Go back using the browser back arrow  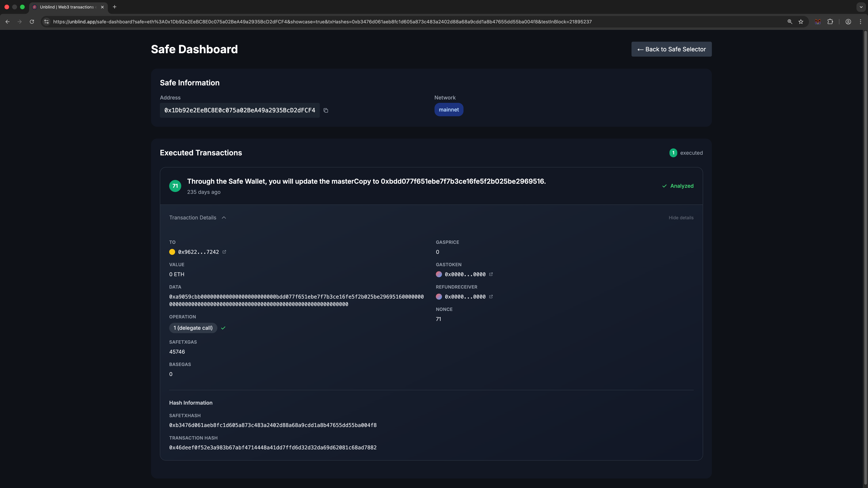7,21
